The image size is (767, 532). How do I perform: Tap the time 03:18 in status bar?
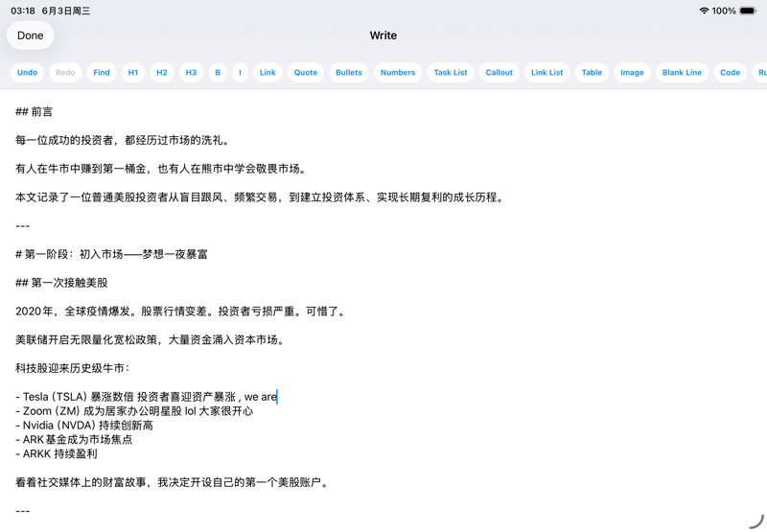point(23,11)
